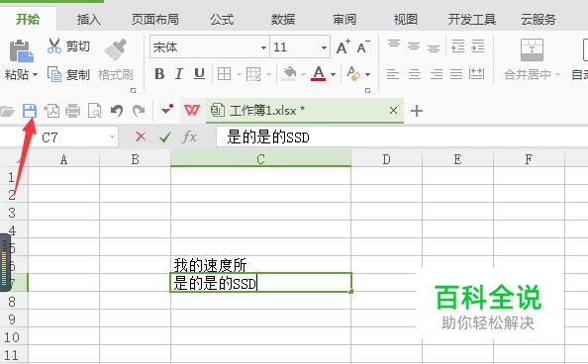Image resolution: width=588 pixels, height=364 pixels.
Task: Confirm cell entry with green checkmark
Action: coord(165,136)
